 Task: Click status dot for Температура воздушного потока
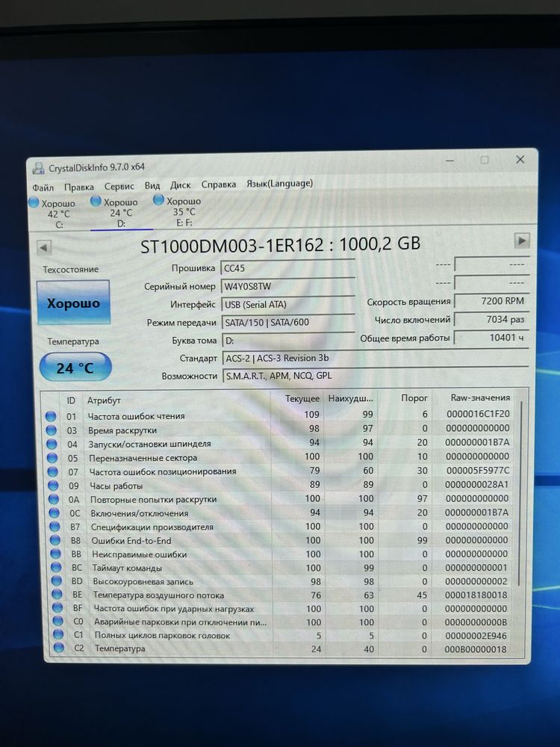(x=57, y=594)
